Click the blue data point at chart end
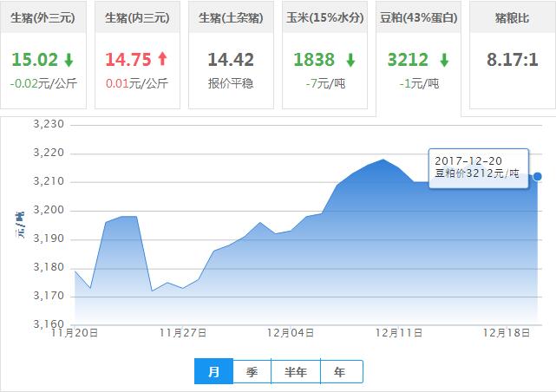The height and width of the screenshot is (392, 556). pos(538,176)
